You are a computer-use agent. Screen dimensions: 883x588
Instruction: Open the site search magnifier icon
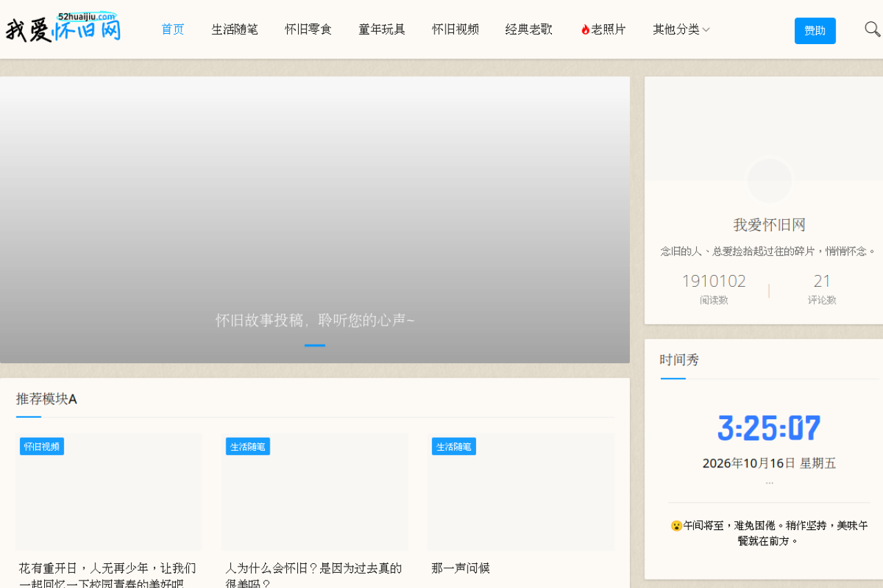pyautogui.click(x=872, y=30)
